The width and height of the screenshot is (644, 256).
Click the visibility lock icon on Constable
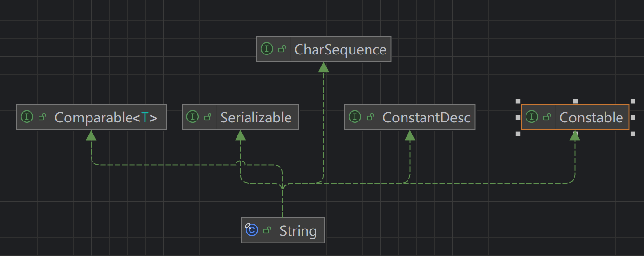tap(547, 117)
